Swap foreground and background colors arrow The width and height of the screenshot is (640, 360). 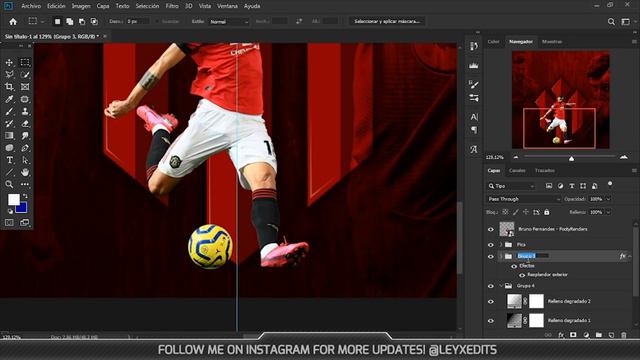click(25, 196)
